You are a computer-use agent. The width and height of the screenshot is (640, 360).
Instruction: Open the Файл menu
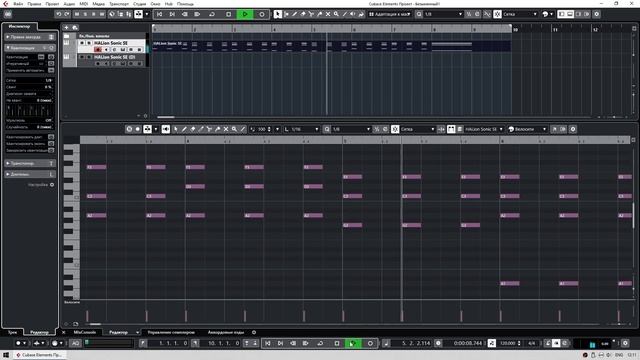(x=18, y=4)
